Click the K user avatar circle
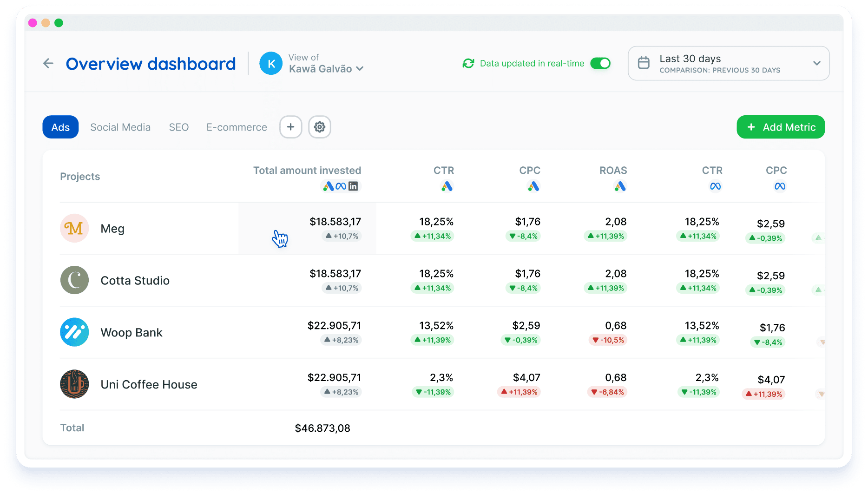This screenshot has width=868, height=494. (x=271, y=63)
